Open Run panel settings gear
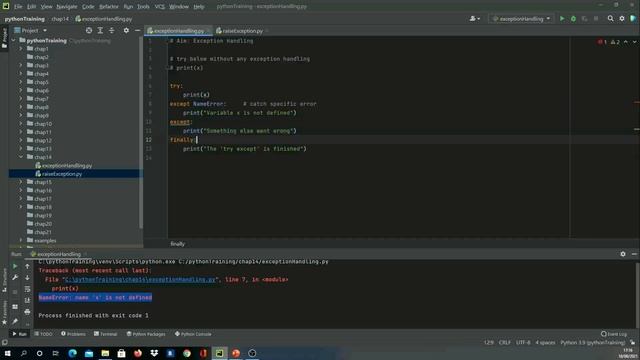Screen dimensions: 640x360 point(623,254)
